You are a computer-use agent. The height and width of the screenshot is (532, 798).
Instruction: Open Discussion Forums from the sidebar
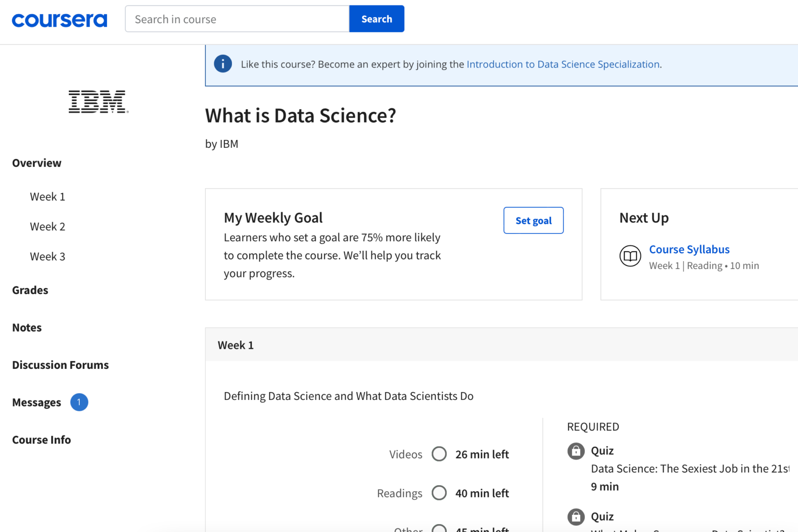pos(60,365)
